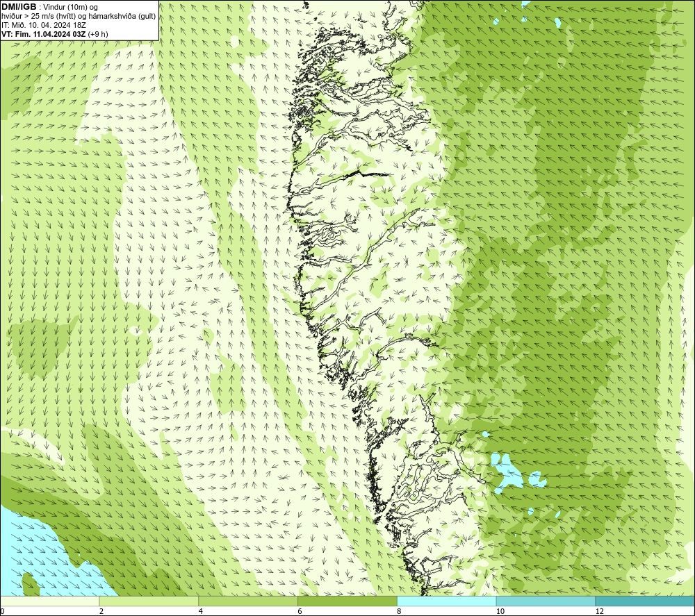Select the 'hviður > 25 m/s (hvítt)' legend text
This screenshot has height=616, width=695.
(39, 17)
